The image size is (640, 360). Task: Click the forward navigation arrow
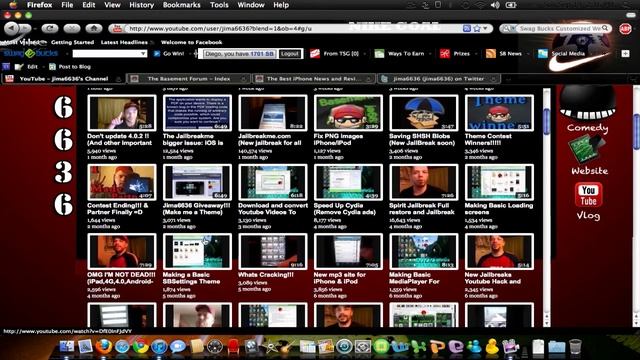25,28
